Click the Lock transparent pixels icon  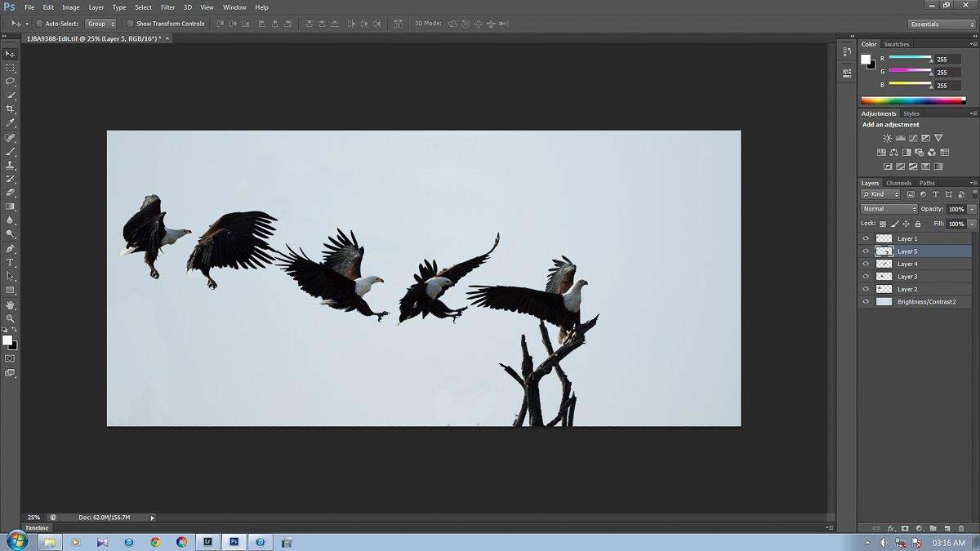882,224
